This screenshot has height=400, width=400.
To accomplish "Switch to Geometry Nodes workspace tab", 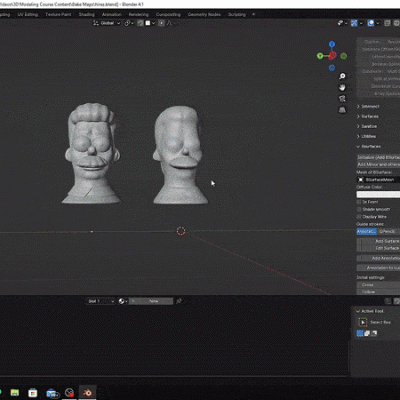I will pos(204,14).
